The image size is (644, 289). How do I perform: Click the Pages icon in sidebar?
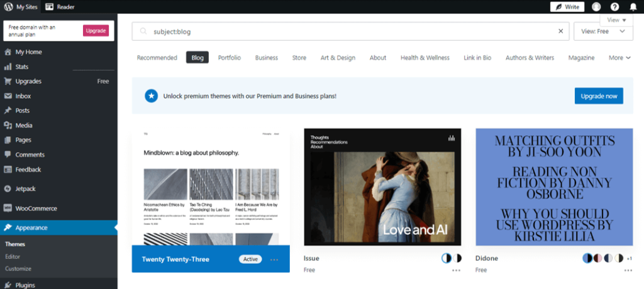(x=8, y=140)
